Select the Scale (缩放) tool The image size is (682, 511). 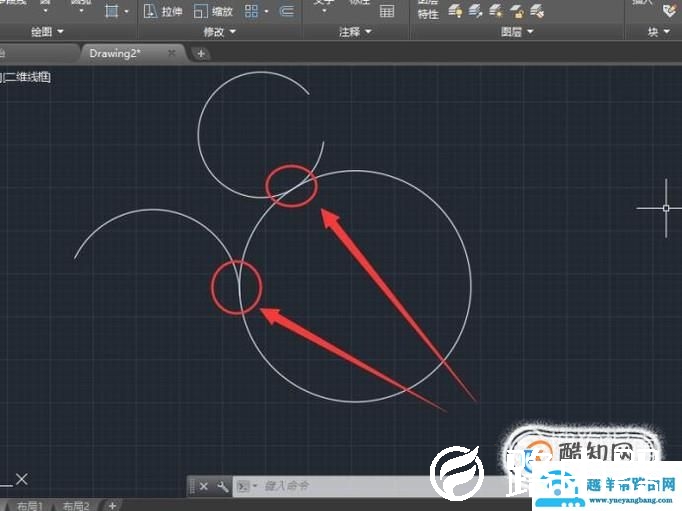pyautogui.click(x=212, y=11)
